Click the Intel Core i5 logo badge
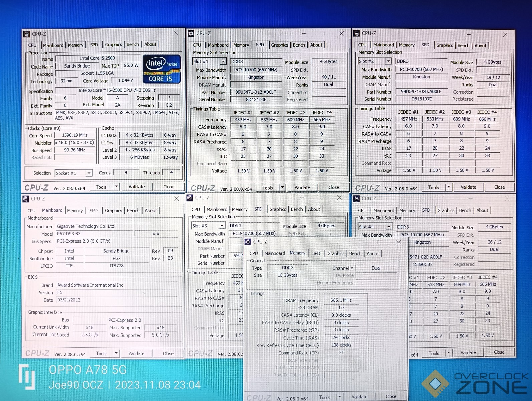Screen dimensions: 532x401 pyautogui.click(x=162, y=69)
